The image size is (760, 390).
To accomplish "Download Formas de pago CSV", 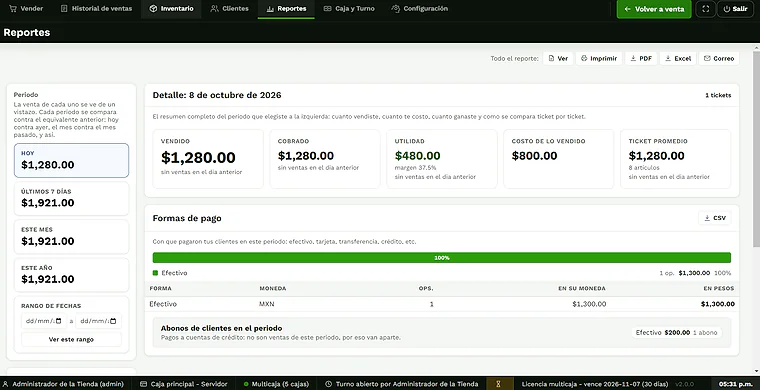I will [x=715, y=218].
